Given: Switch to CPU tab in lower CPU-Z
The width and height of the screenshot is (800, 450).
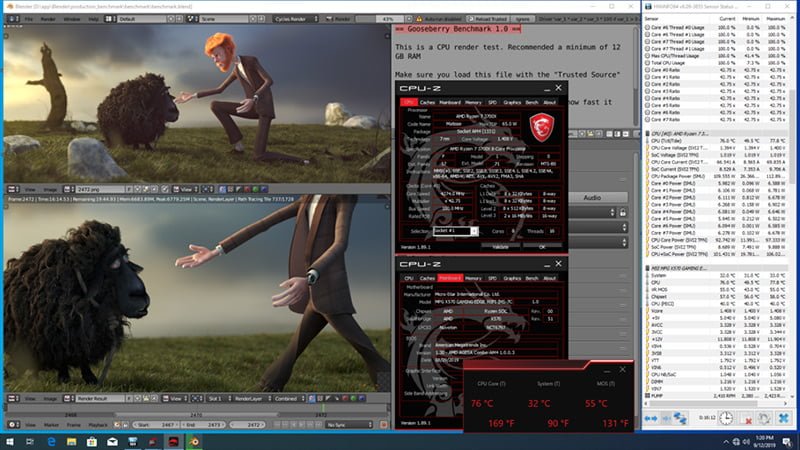Looking at the screenshot, I should pyautogui.click(x=409, y=278).
